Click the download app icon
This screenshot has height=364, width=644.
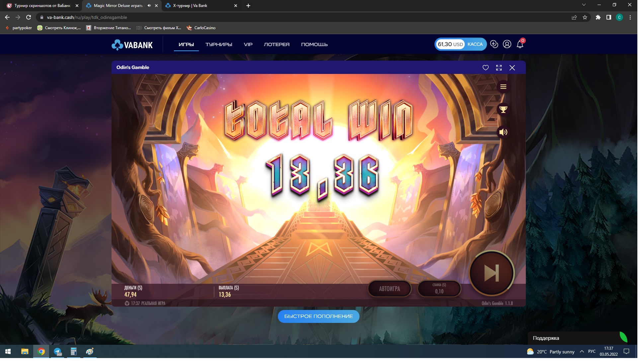pos(494,44)
